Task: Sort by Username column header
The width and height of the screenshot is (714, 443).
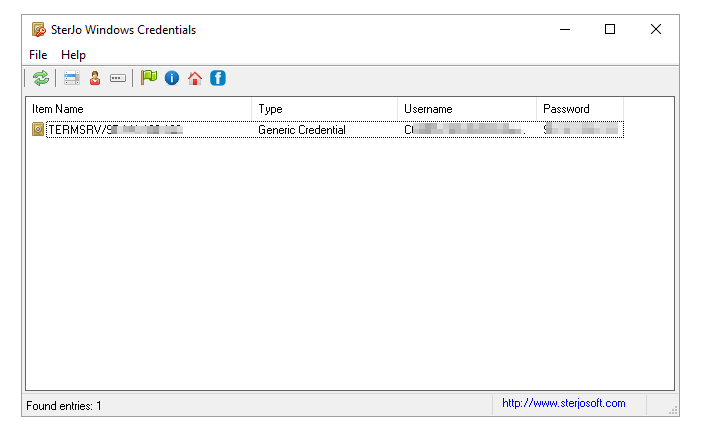Action: coord(467,109)
